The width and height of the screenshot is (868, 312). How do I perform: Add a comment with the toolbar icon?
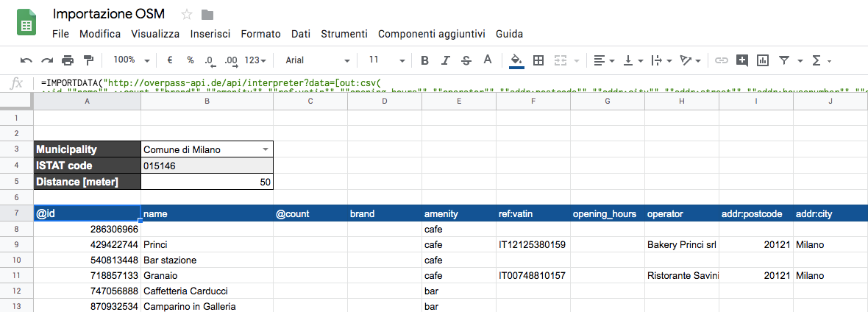click(742, 60)
